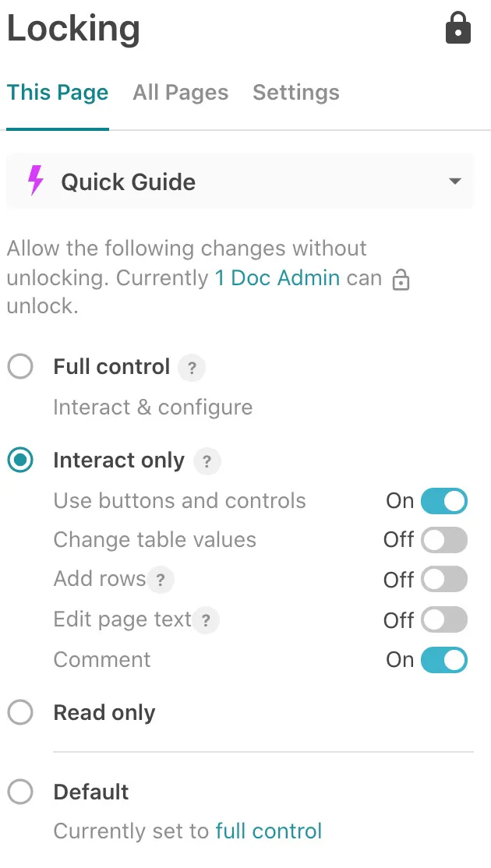Click help icon beside Add rows
491x868 pixels.
161,580
